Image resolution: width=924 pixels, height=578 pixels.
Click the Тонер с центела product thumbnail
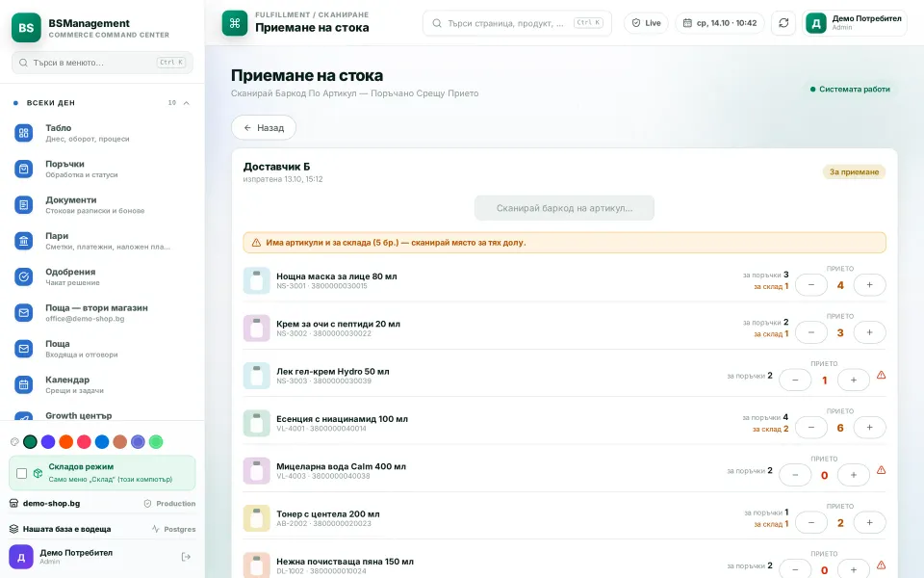[x=256, y=518]
